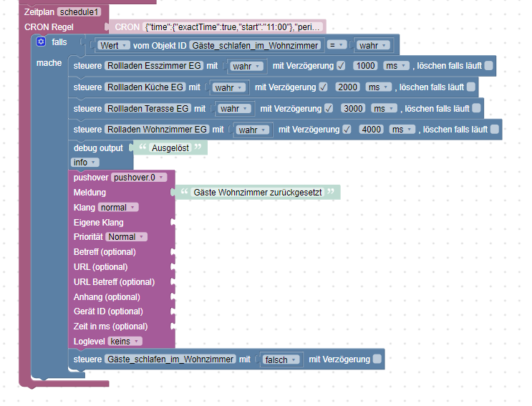
Task: Enable 'löschen falls läuft' for Rollladen Terasse EG
Action: coord(476,109)
